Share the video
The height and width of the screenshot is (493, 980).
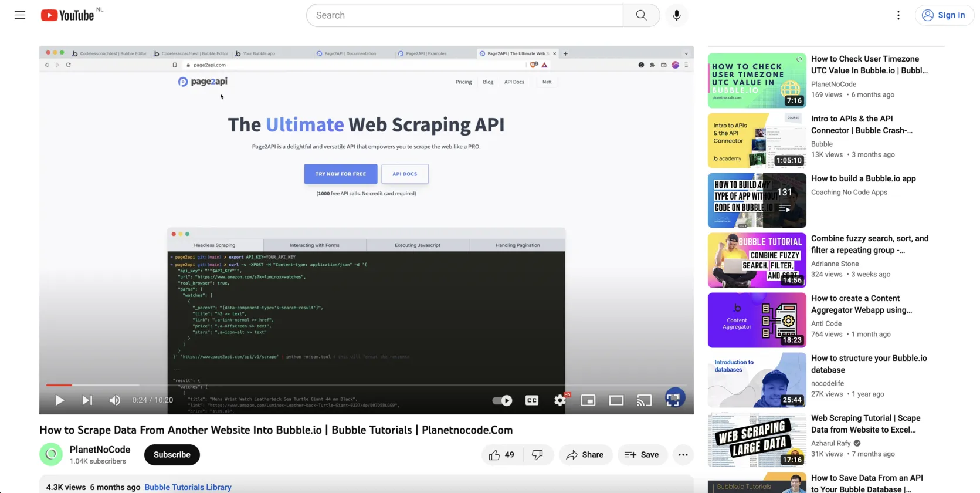click(x=585, y=455)
